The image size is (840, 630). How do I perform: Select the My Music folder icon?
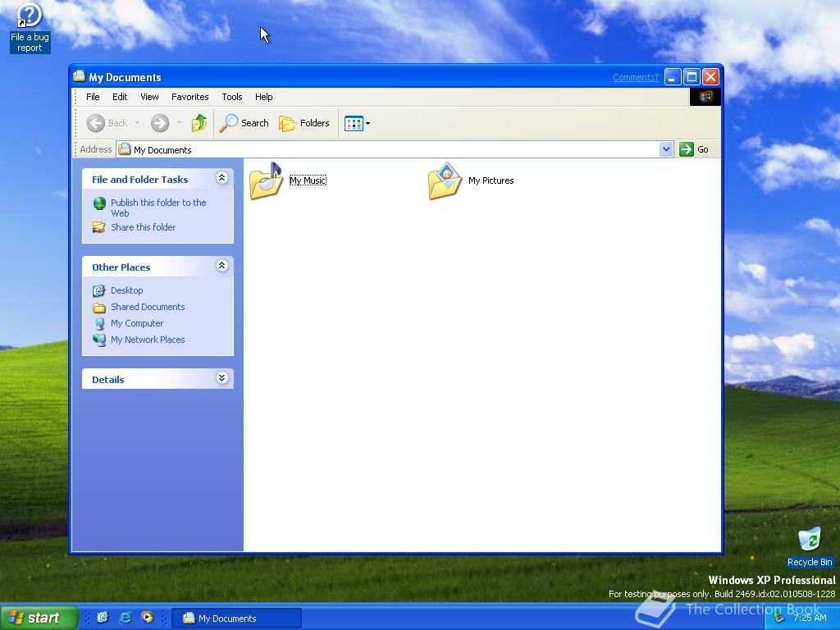tap(267, 181)
